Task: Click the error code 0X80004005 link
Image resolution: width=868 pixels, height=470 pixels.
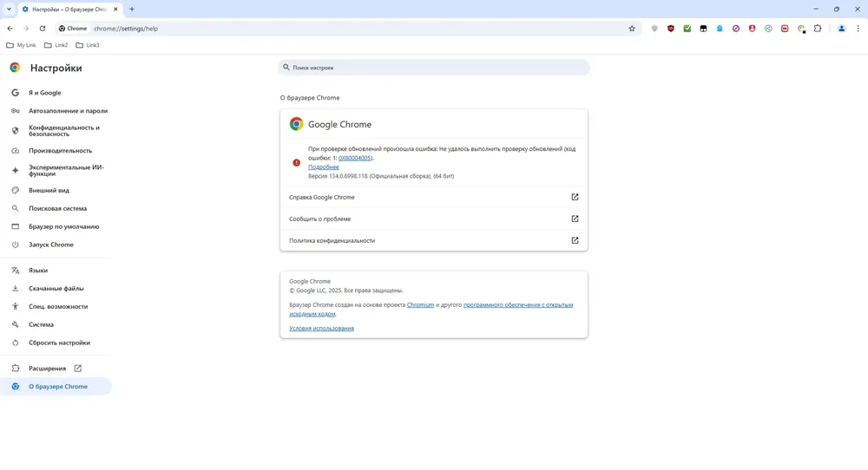Action: pos(355,158)
